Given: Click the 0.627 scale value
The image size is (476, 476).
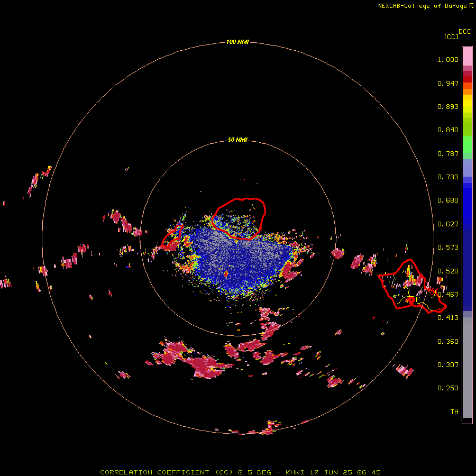Looking at the screenshot, I should (x=448, y=224).
